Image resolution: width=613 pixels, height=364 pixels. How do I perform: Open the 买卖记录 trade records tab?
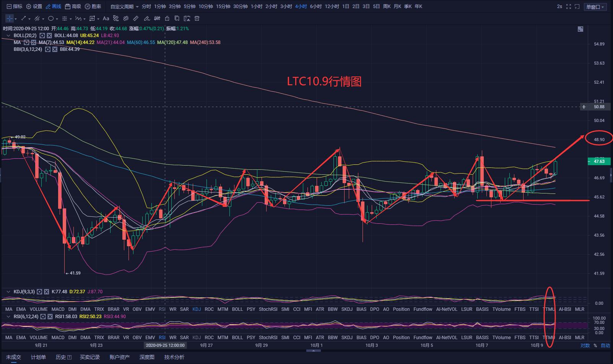pos(90,357)
